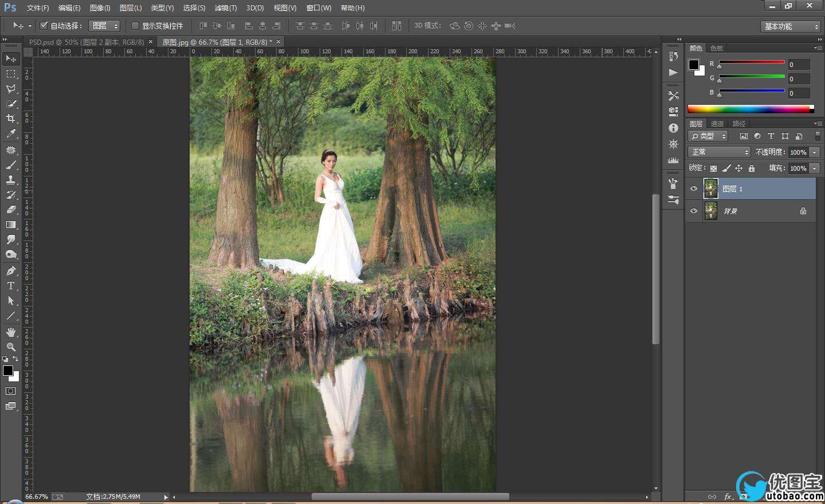Enable the 自动选择 checkbox
This screenshot has height=504, width=825.
click(x=44, y=26)
